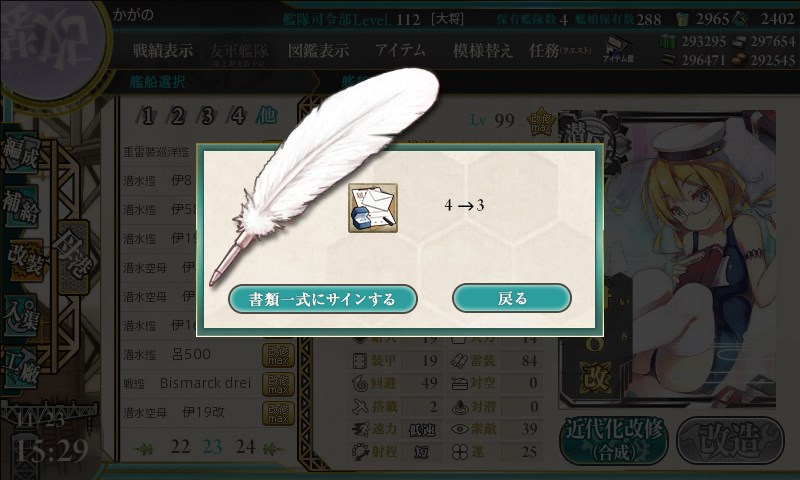Open 図鑑表示 in the top menu
Viewport: 800px width, 480px height.
tap(318, 50)
